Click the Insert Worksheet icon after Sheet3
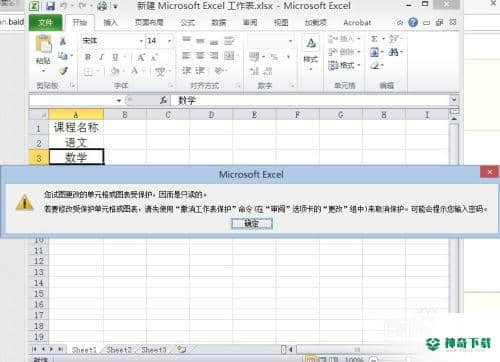This screenshot has height=362, width=500. pyautogui.click(x=181, y=349)
